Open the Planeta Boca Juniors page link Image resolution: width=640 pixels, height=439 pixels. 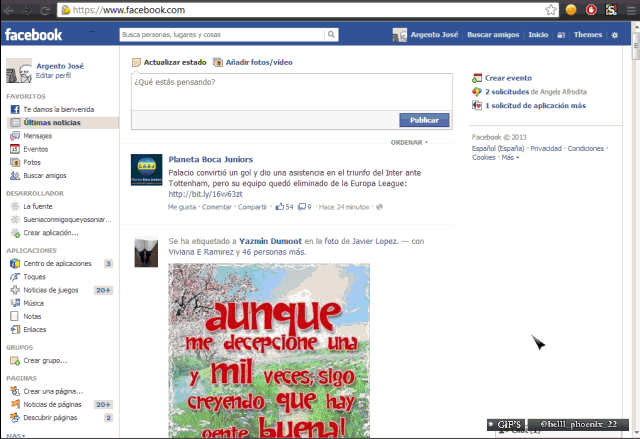click(x=211, y=160)
